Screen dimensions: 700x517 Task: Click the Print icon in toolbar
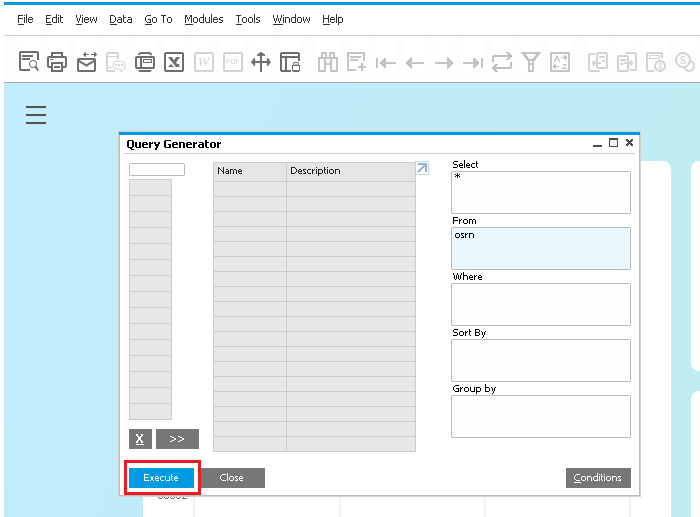[x=58, y=62]
